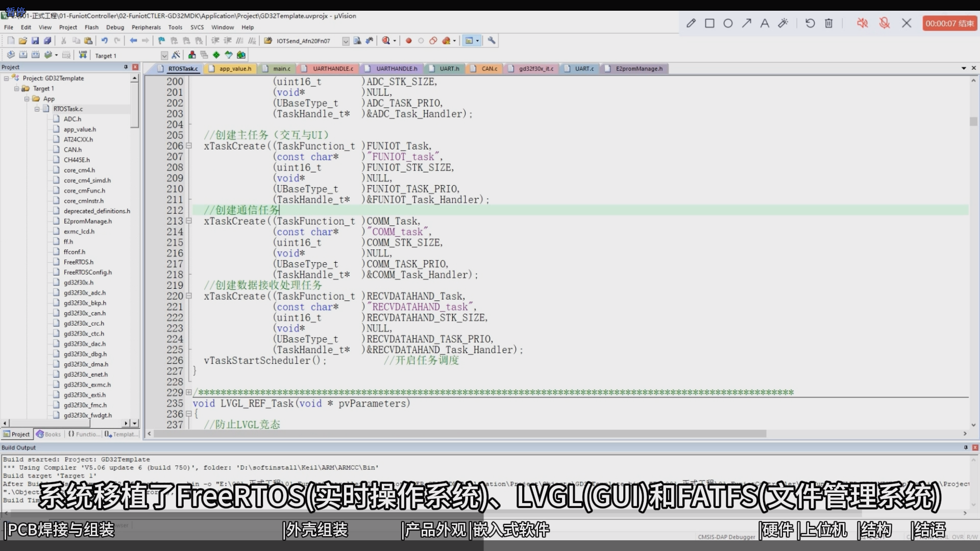980x551 pixels.
Task: Select the rectangle annotation tool
Action: tap(709, 23)
